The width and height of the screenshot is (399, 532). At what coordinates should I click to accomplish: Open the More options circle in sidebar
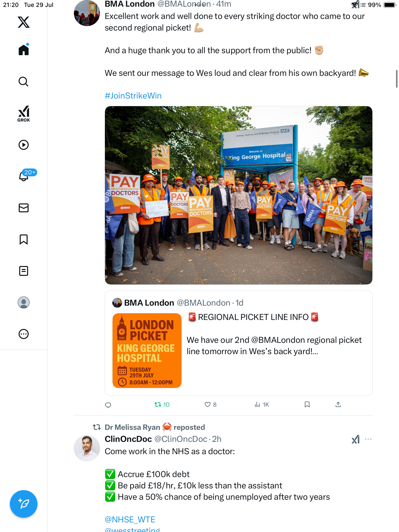tap(24, 334)
